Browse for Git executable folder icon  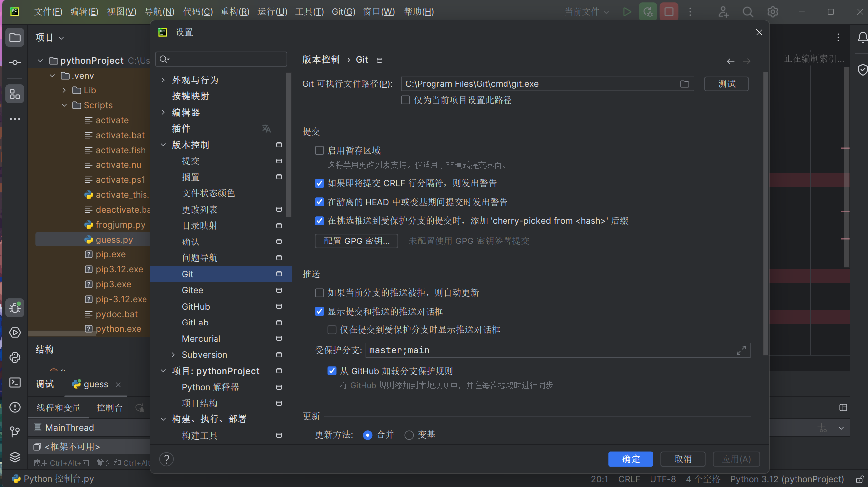pos(685,84)
